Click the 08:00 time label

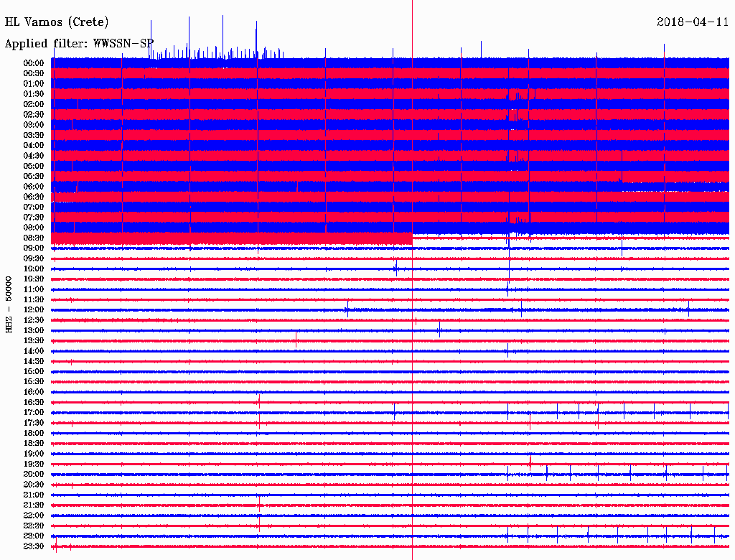(34, 228)
